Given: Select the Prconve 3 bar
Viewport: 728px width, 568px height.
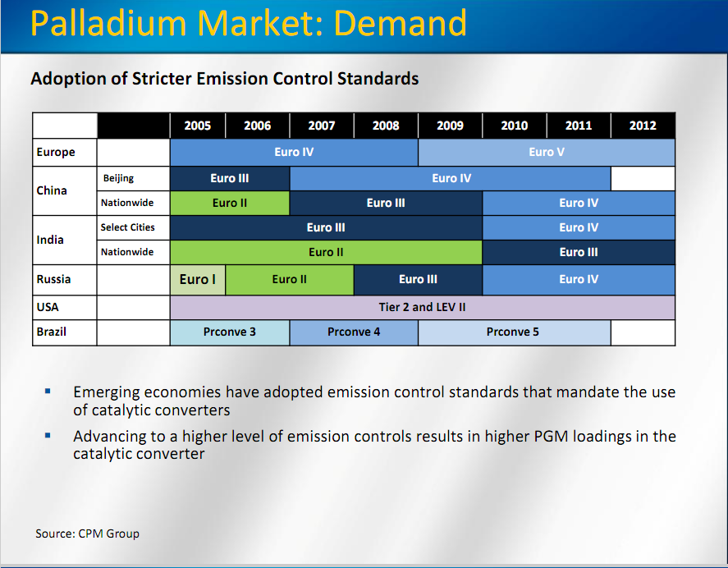Looking at the screenshot, I should (229, 332).
